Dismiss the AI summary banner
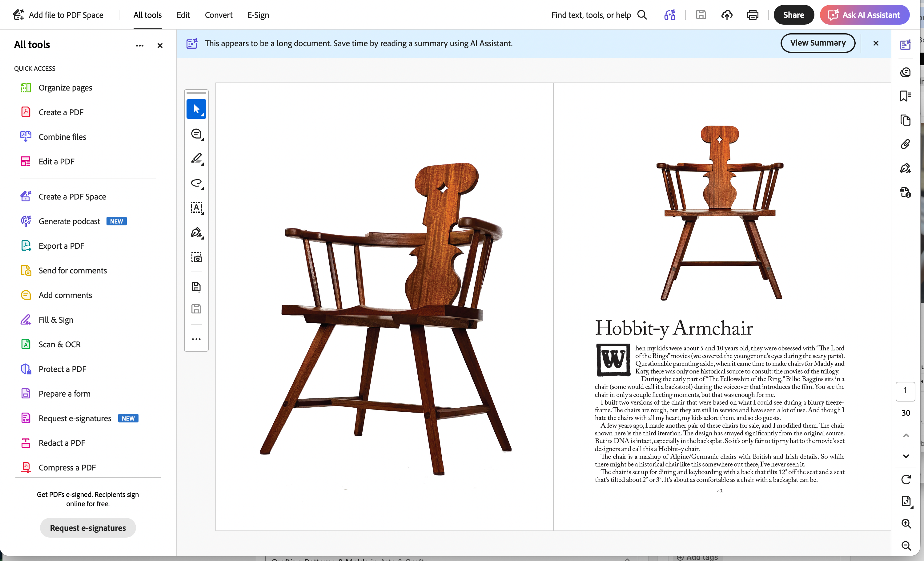The width and height of the screenshot is (924, 561). click(876, 43)
